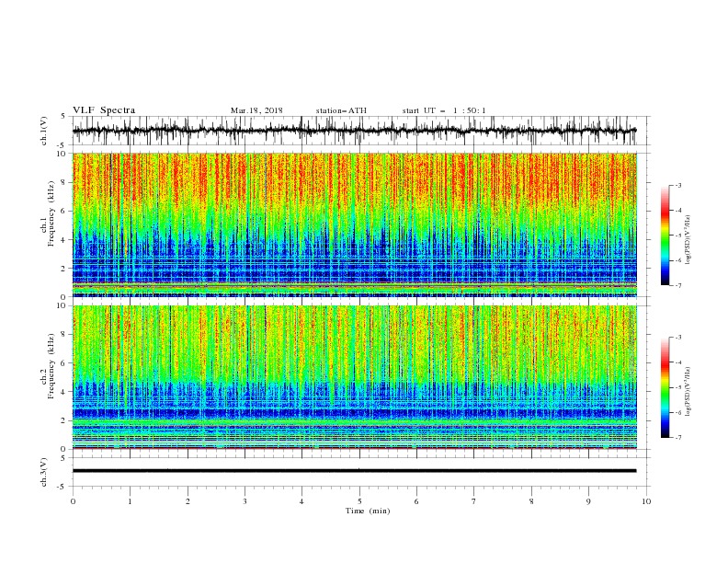This screenshot has width=728, height=563.
Task: Click time axis tick label "5"
Action: [359, 501]
